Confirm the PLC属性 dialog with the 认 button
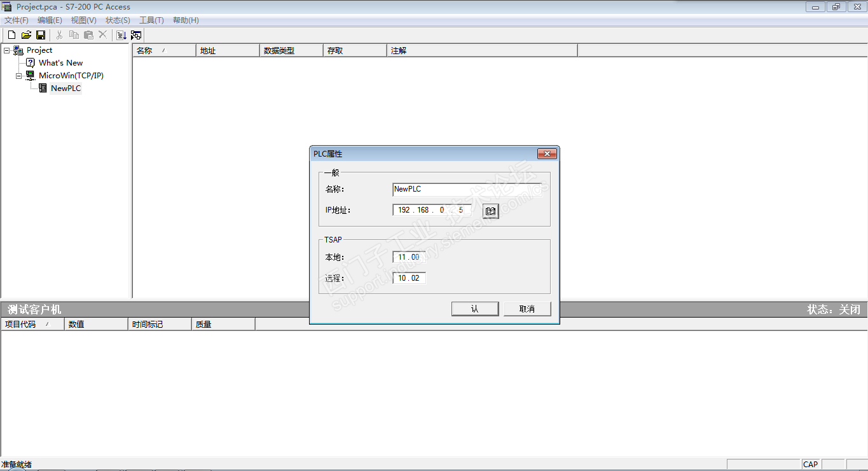Screen dimensions: 868x471 475,309
